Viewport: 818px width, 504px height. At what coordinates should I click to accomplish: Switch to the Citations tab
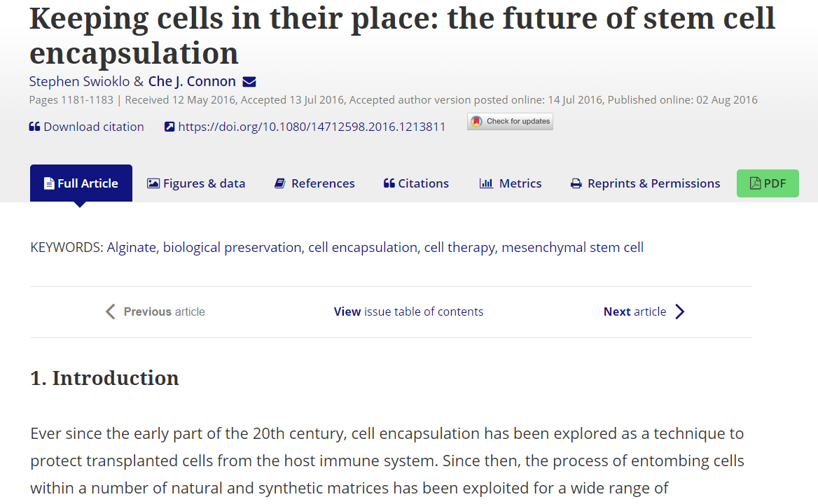click(417, 183)
